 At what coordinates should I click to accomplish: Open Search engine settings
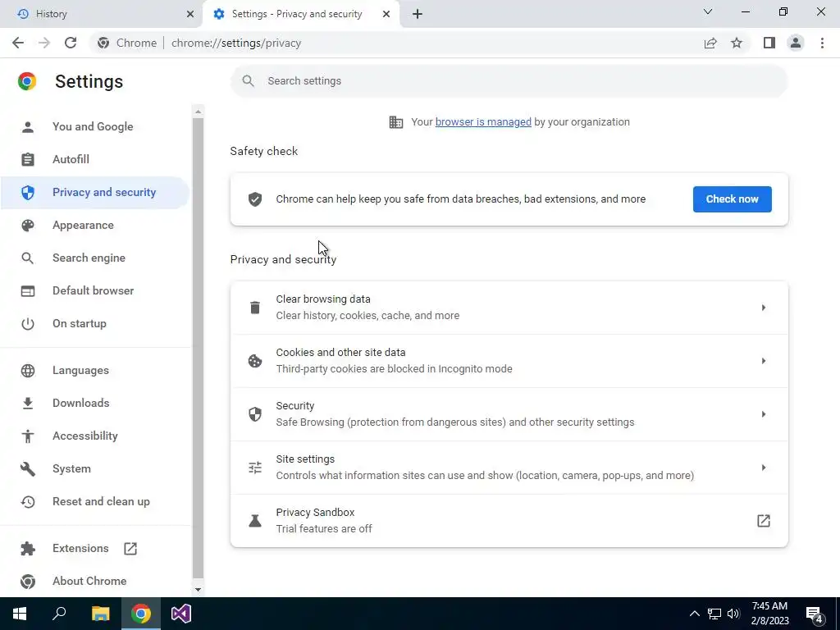coord(95,258)
